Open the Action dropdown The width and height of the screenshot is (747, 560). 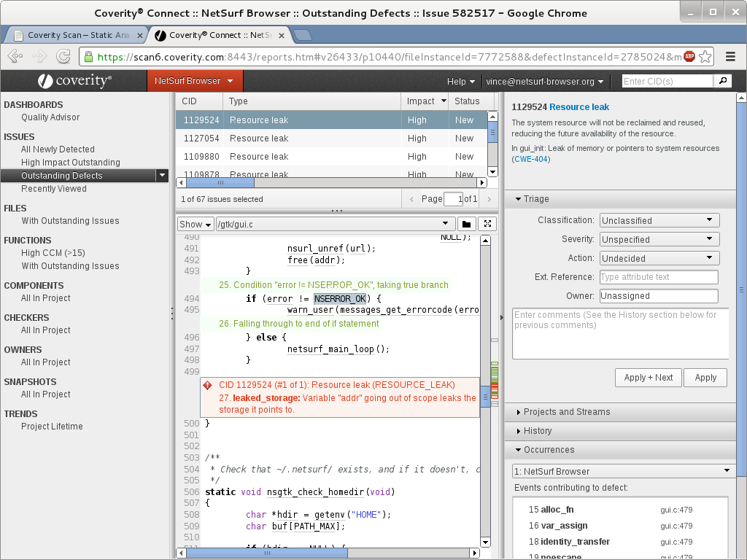pyautogui.click(x=659, y=258)
